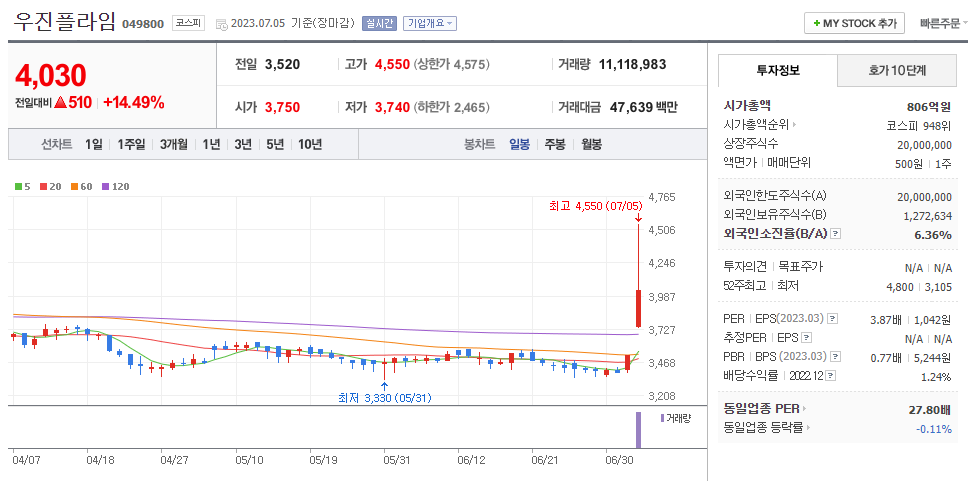Open the 기업개요 dropdown
The height and width of the screenshot is (481, 968).
[x=430, y=23]
